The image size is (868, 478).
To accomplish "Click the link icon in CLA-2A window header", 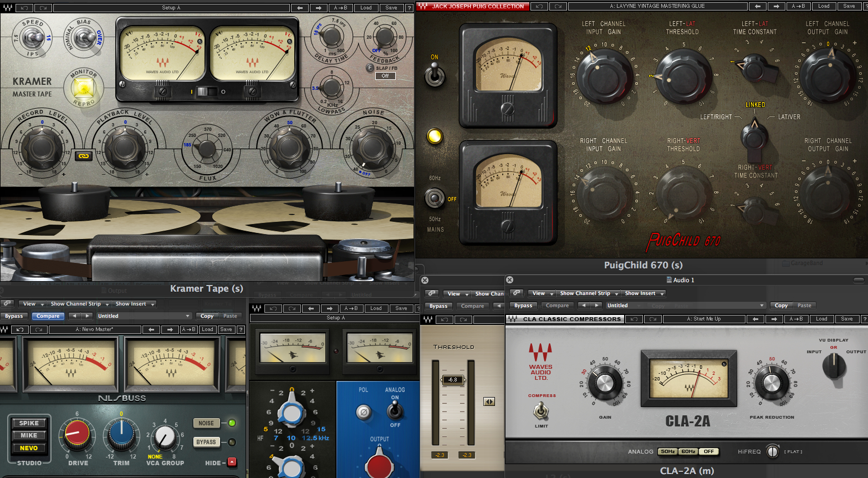I will pyautogui.click(x=517, y=293).
